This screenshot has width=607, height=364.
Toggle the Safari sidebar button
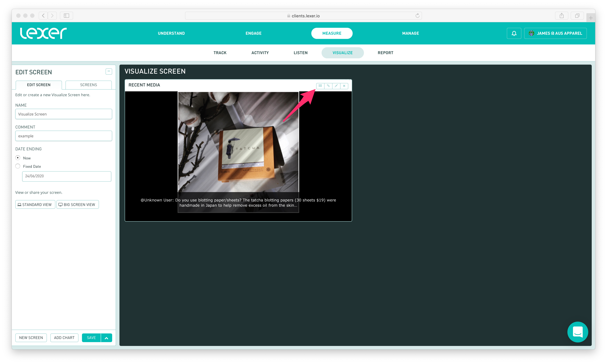click(x=66, y=16)
